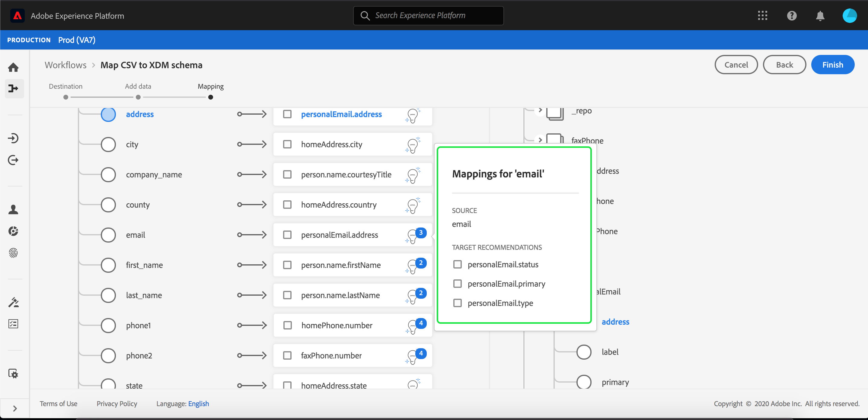Open the Identities fingerprint sidebar icon
Image resolution: width=868 pixels, height=420 pixels.
tap(14, 253)
